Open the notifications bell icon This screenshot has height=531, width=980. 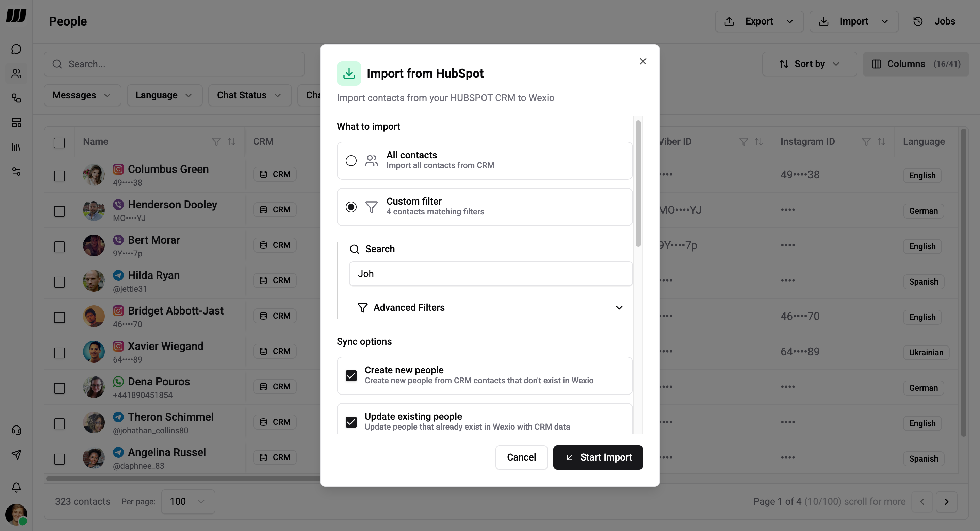point(16,487)
